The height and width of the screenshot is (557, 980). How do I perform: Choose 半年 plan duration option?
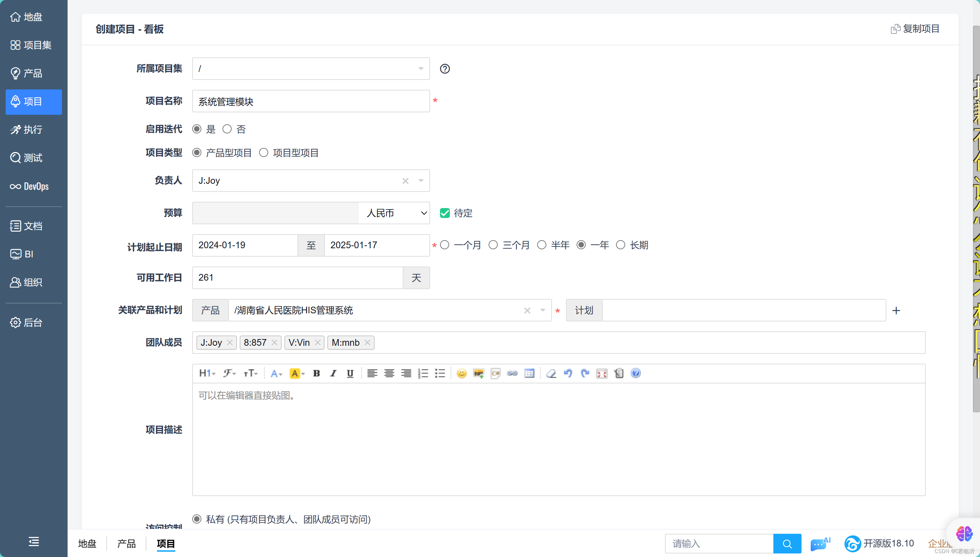542,245
